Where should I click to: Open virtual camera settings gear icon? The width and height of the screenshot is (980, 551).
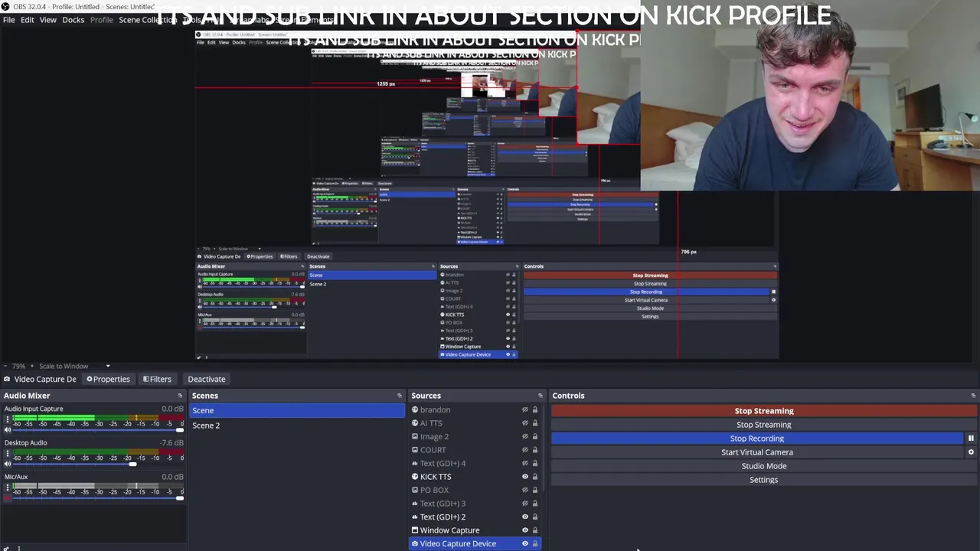[x=971, y=452]
